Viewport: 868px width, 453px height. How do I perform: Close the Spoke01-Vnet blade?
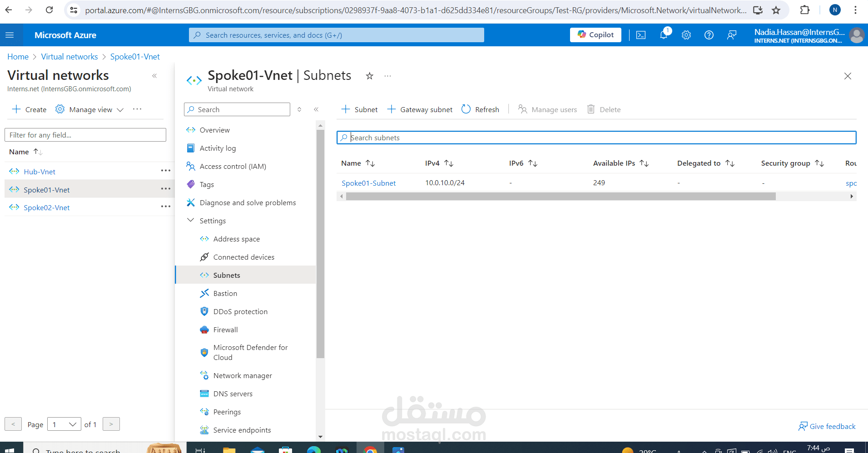pos(848,76)
